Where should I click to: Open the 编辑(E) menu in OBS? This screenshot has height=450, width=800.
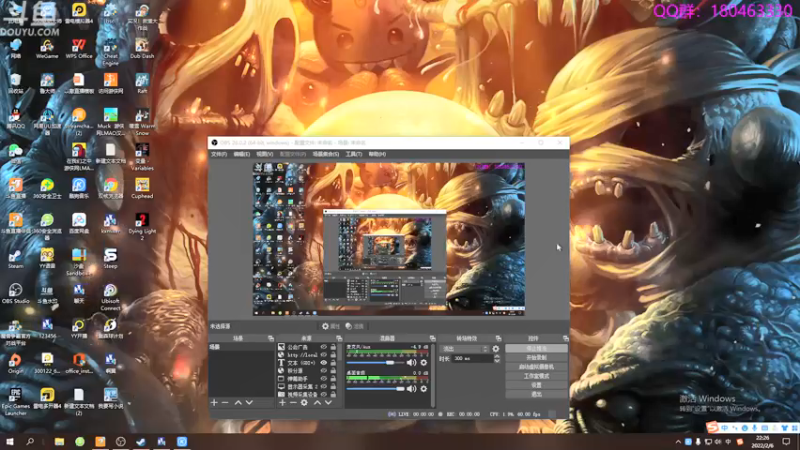pyautogui.click(x=241, y=154)
